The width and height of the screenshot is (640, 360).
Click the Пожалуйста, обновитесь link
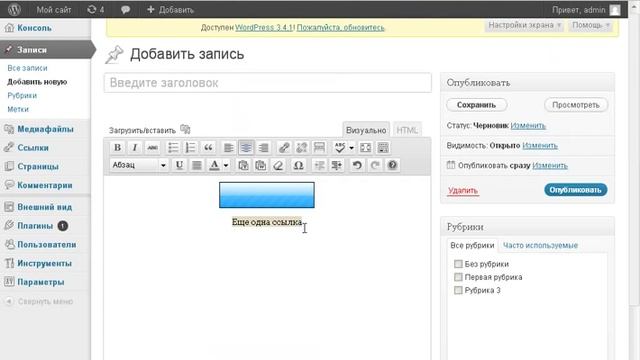340,27
